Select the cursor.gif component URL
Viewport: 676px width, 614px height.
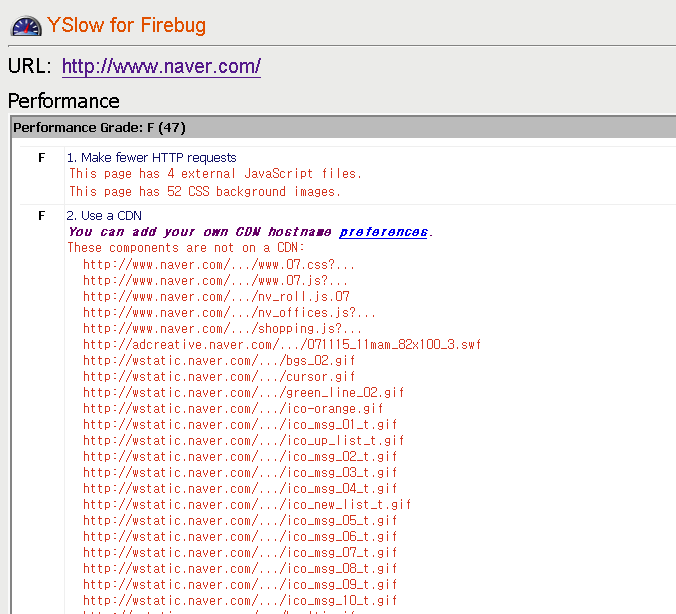coord(219,377)
